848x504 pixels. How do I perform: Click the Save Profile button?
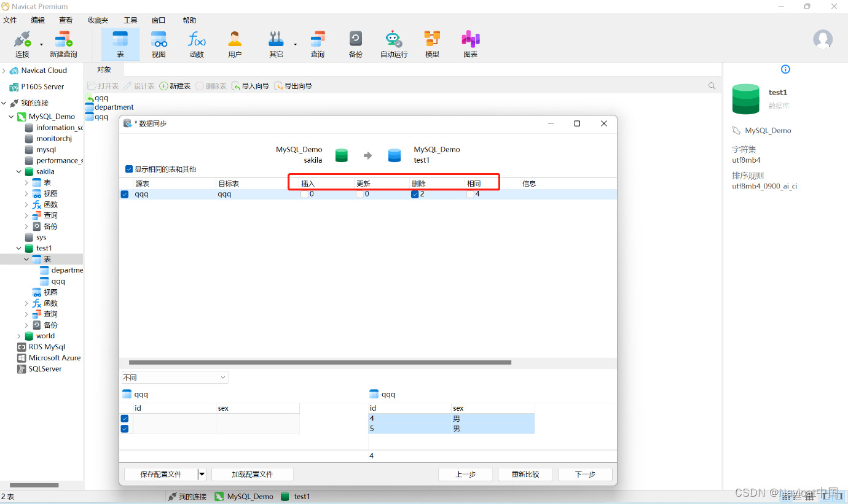[161, 475]
